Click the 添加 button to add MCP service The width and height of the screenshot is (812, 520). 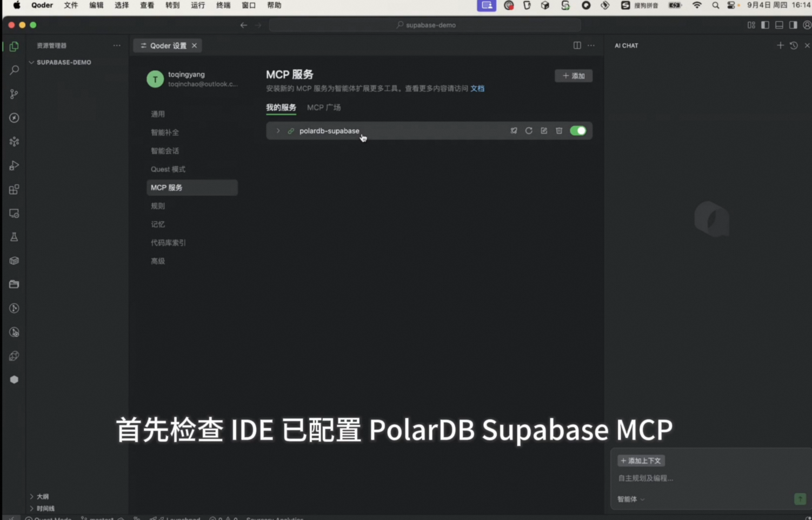pos(574,76)
